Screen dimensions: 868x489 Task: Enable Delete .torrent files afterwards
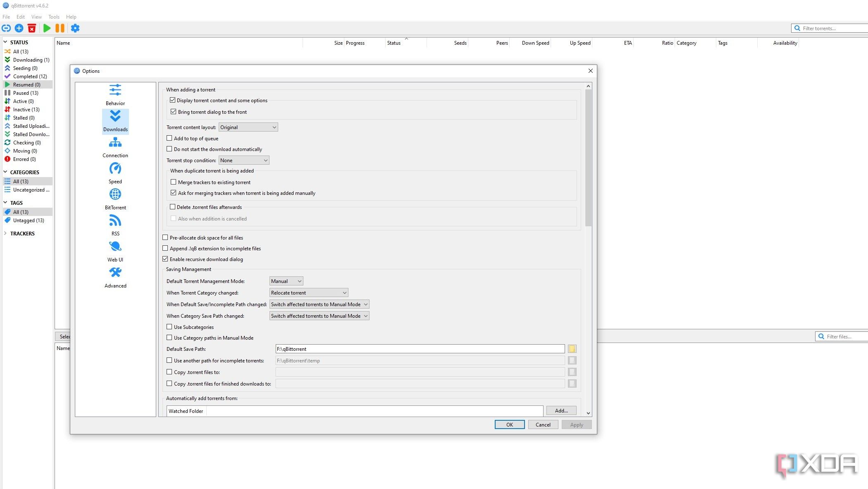(173, 207)
